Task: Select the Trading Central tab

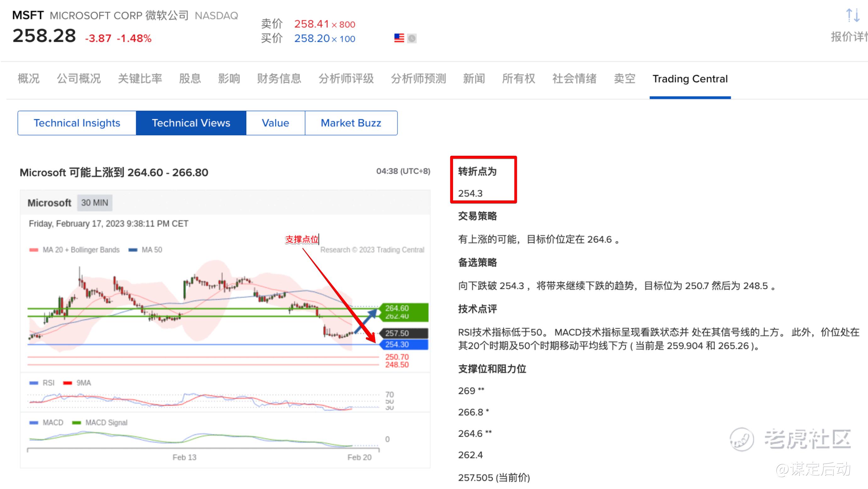Action: pos(690,79)
